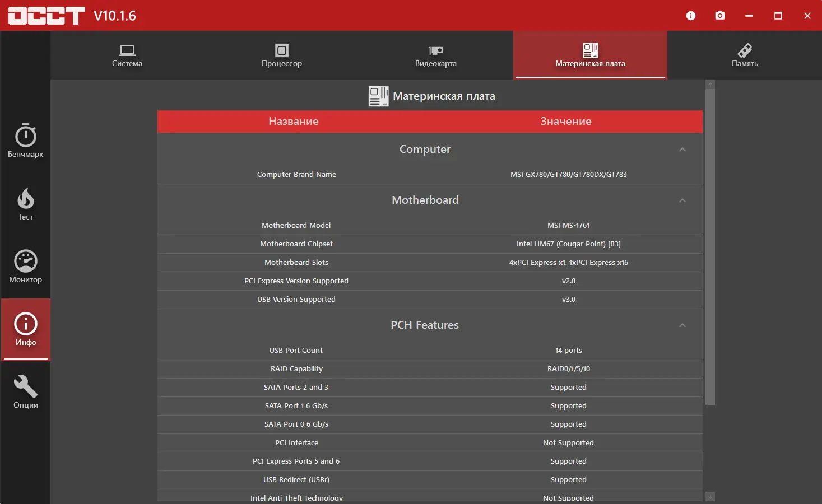Collapse the PCH Features section
The image size is (822, 504).
click(x=682, y=325)
